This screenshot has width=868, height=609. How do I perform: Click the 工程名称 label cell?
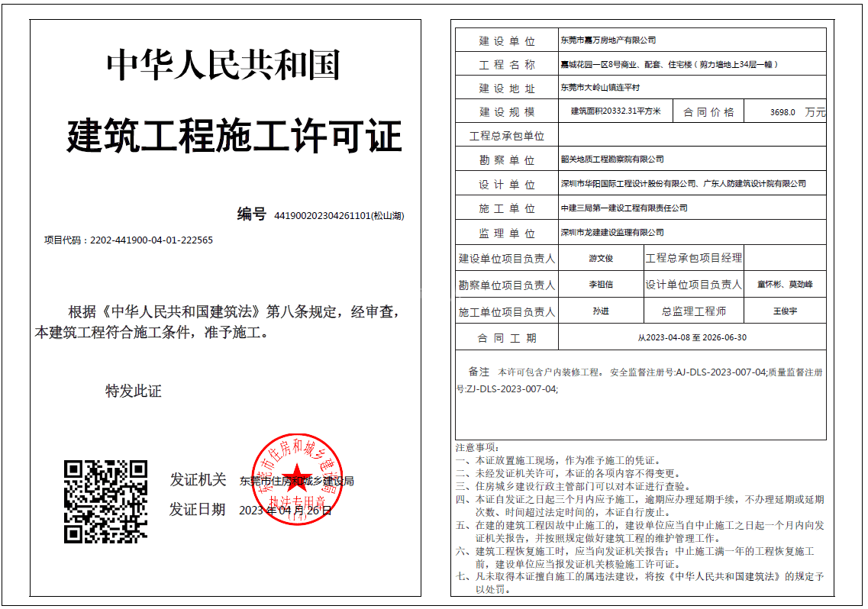[506, 64]
